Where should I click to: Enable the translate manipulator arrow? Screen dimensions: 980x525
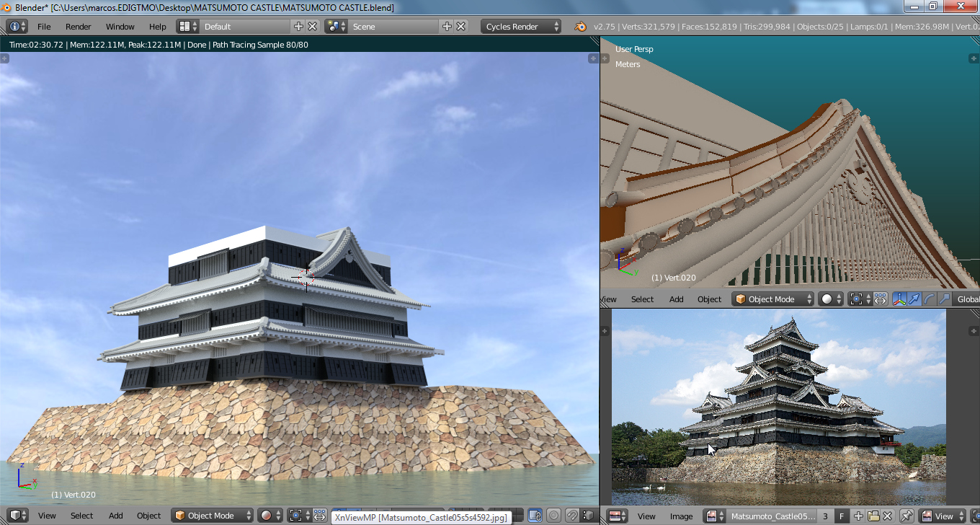pos(914,299)
